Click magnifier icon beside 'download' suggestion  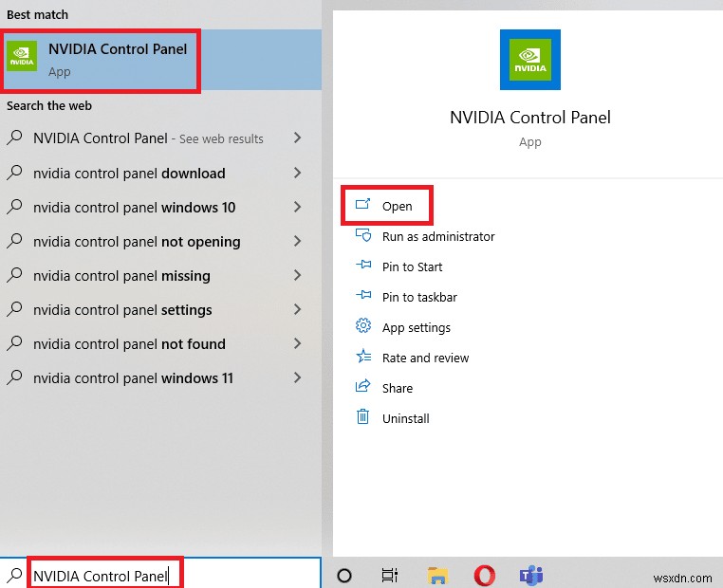point(14,173)
